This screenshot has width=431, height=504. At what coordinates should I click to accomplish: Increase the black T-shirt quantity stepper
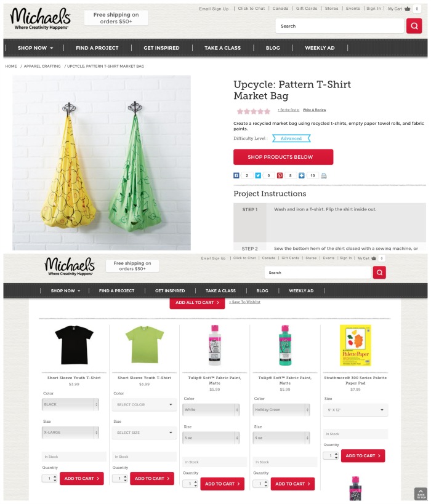55,477
